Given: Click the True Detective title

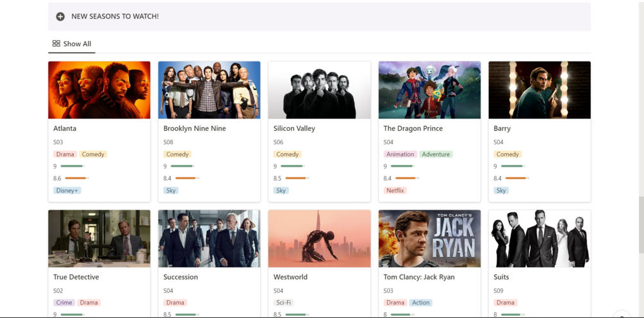Looking at the screenshot, I should click(76, 278).
